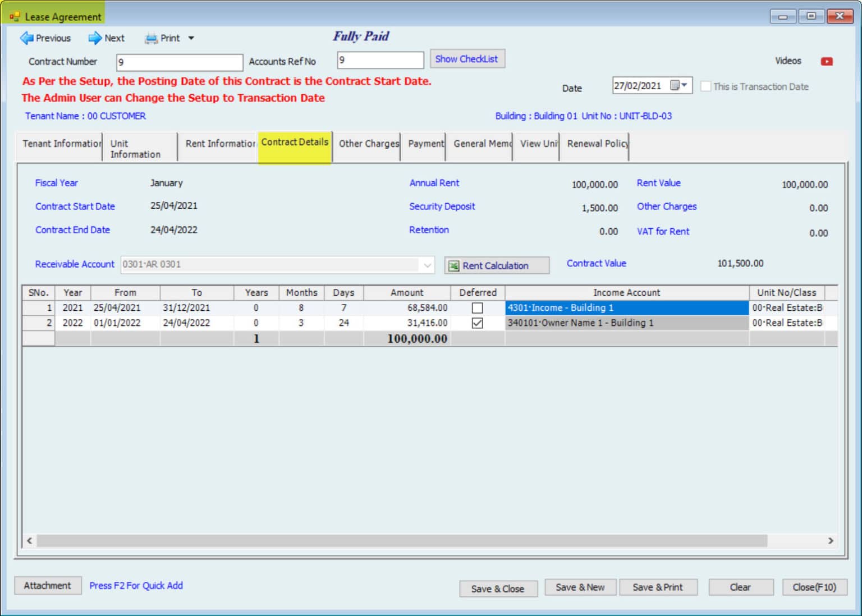Viewport: 862px width, 616px height.
Task: Click the Next arrow icon
Action: [x=95, y=38]
